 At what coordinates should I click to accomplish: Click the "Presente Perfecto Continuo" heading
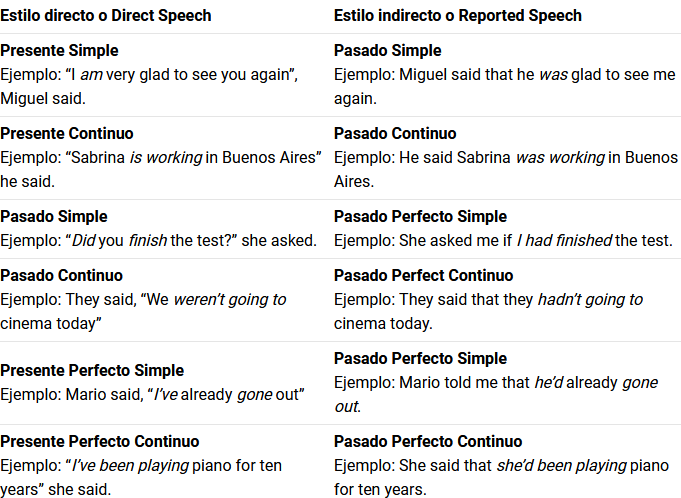pyautogui.click(x=99, y=442)
